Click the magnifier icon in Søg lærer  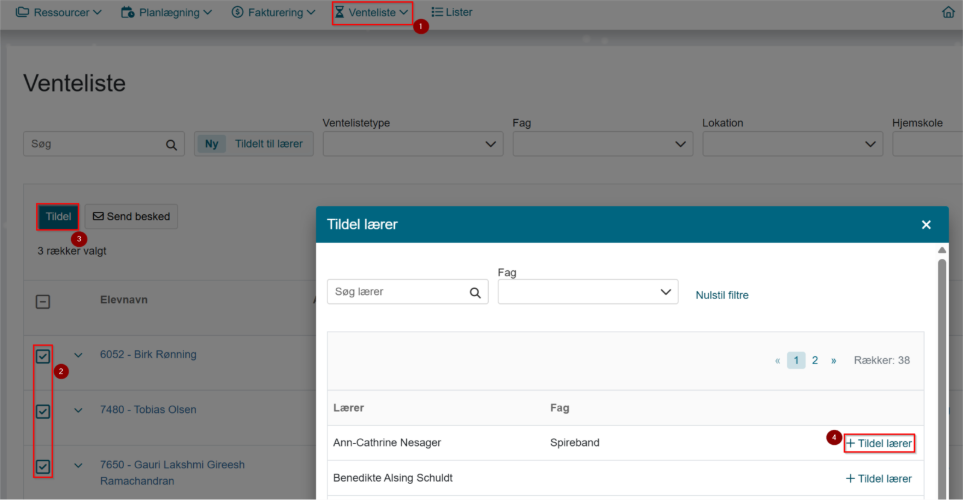475,293
